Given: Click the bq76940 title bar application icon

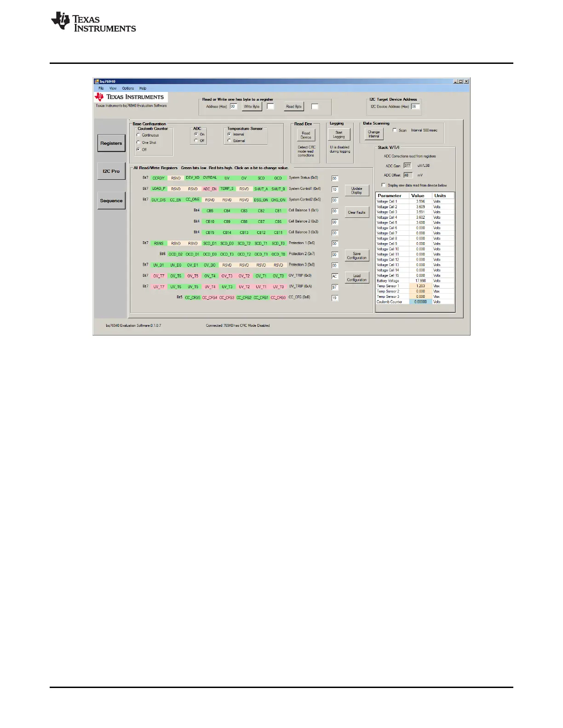Looking at the screenshot, I should (x=97, y=81).
